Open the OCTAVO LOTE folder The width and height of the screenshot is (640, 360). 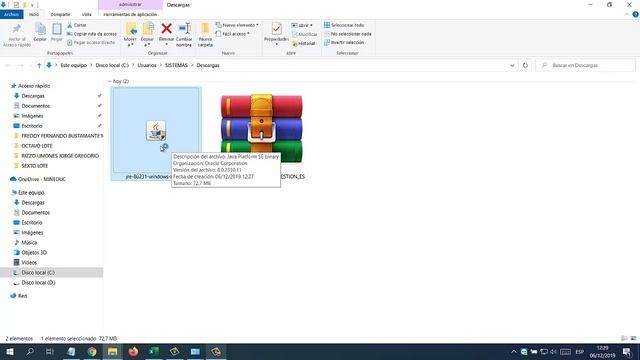(36, 146)
